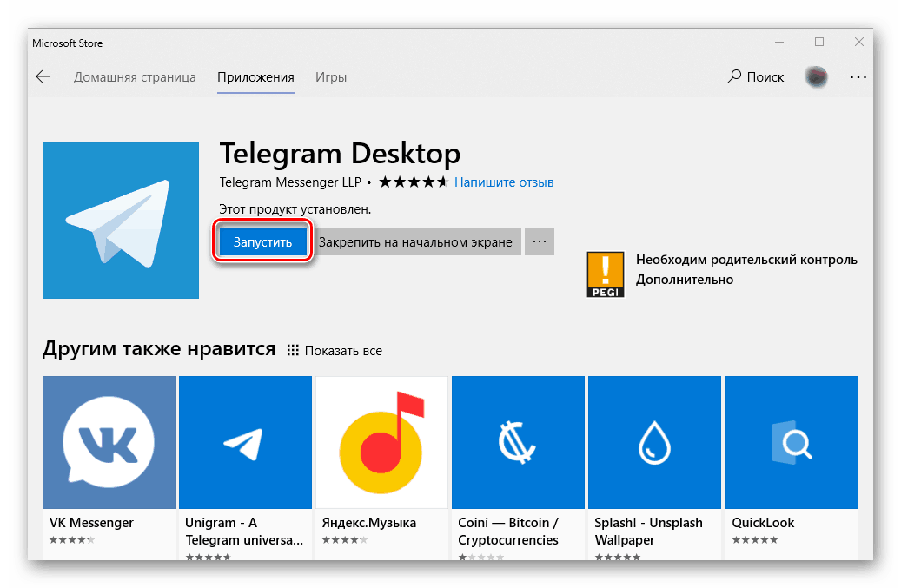Image resolution: width=901 pixels, height=588 pixels.
Task: Switch to the Приложения tab
Action: click(255, 77)
